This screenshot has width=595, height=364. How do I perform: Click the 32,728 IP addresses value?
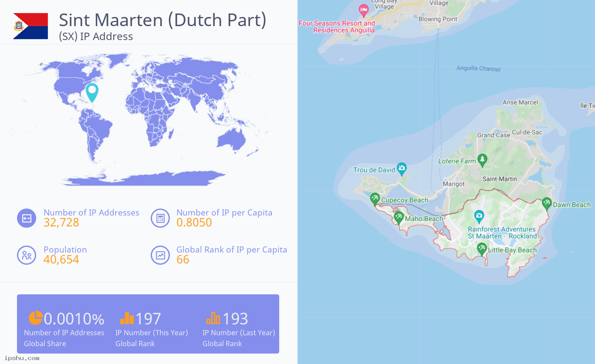point(61,222)
